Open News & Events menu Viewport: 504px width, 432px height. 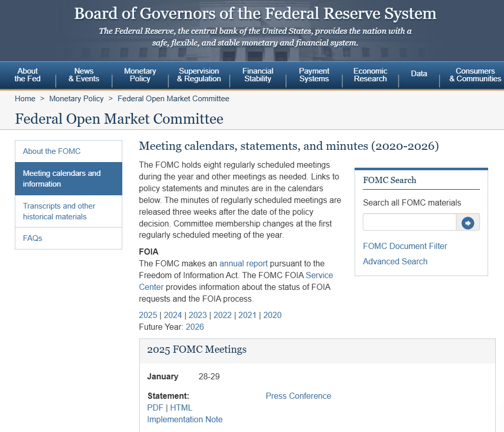[84, 75]
